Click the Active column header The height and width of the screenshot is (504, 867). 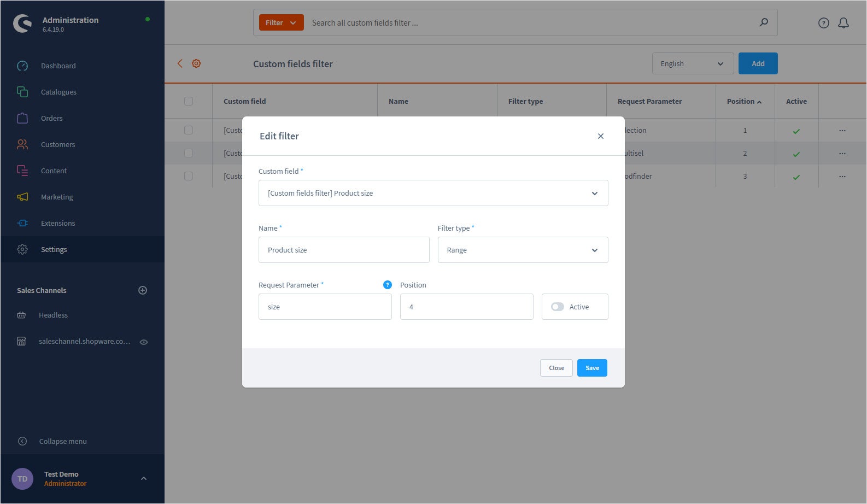(796, 101)
